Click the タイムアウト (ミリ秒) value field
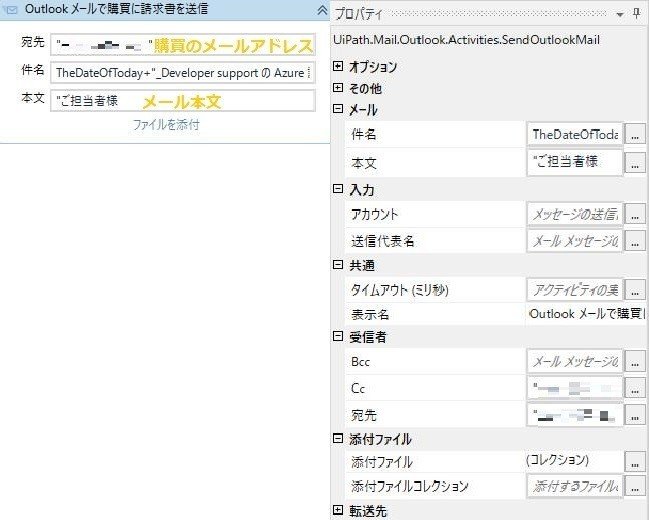Image resolution: width=649 pixels, height=520 pixels. [x=575, y=289]
